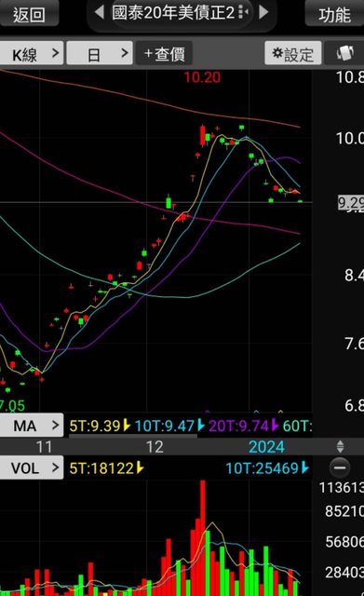
Task: Open the VOL indicator selector
Action: tap(32, 467)
